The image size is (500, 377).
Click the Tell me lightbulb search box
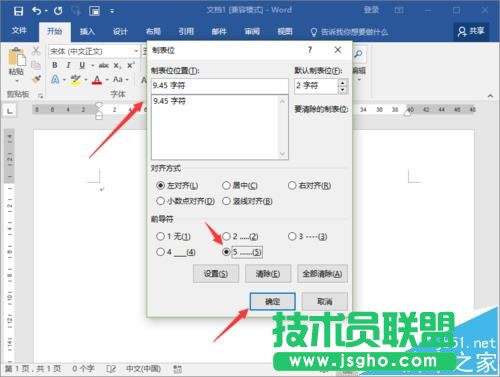[x=349, y=32]
